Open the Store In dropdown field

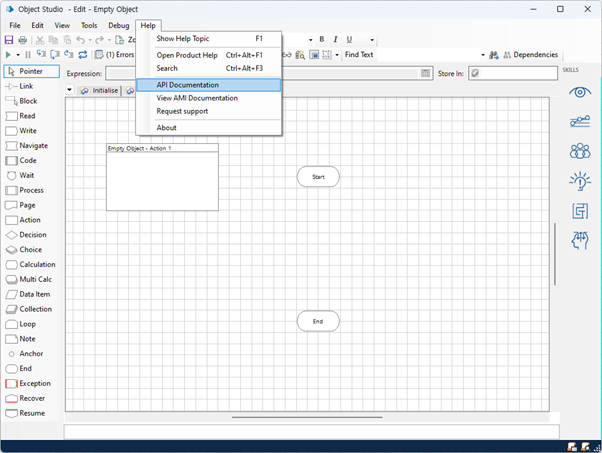(512, 73)
